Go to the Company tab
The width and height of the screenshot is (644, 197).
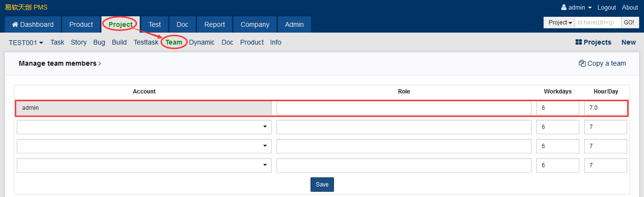tap(255, 24)
